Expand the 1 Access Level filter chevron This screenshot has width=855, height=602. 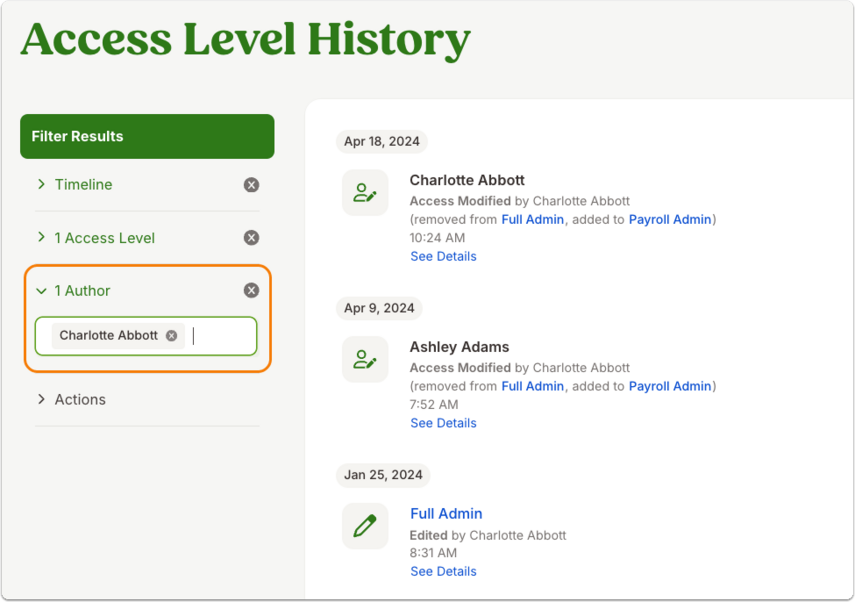[x=41, y=237]
